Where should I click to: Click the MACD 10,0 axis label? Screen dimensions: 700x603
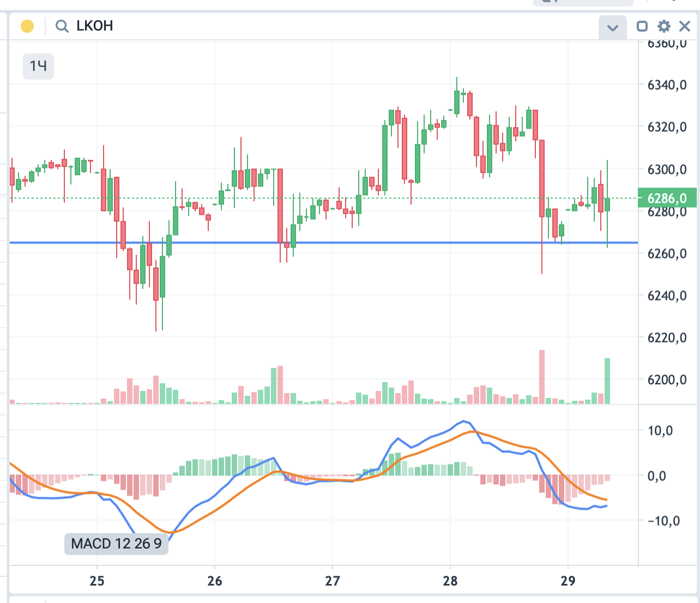pos(660,431)
